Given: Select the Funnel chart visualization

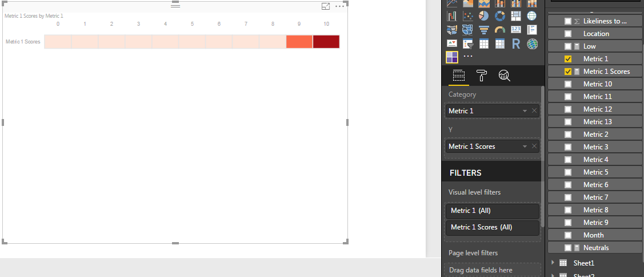Looking at the screenshot, I should pos(484,30).
